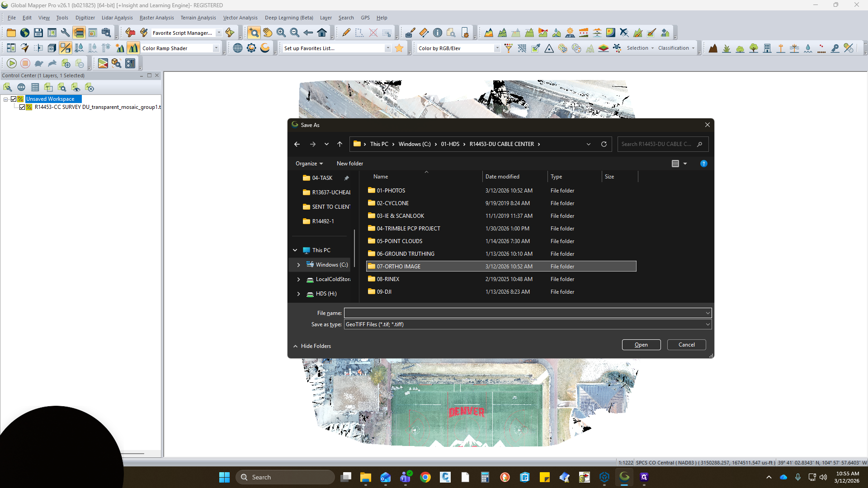868x488 pixels.
Task: Click the green play script button
Action: coord(12,63)
